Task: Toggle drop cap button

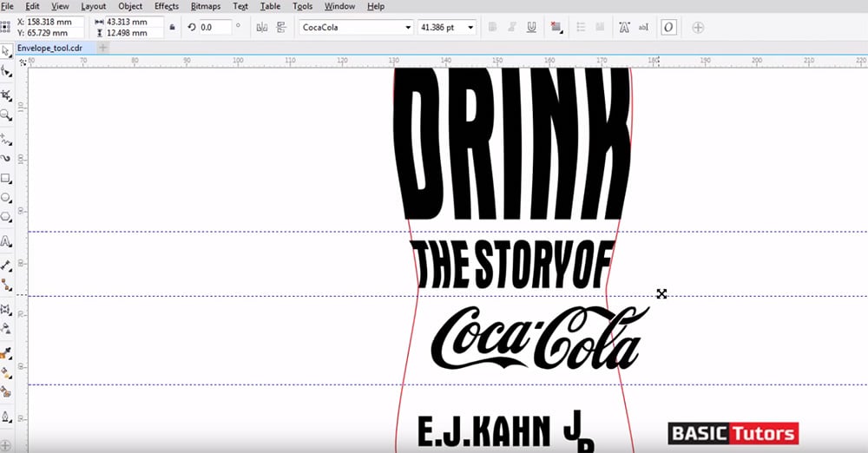Action: (600, 27)
